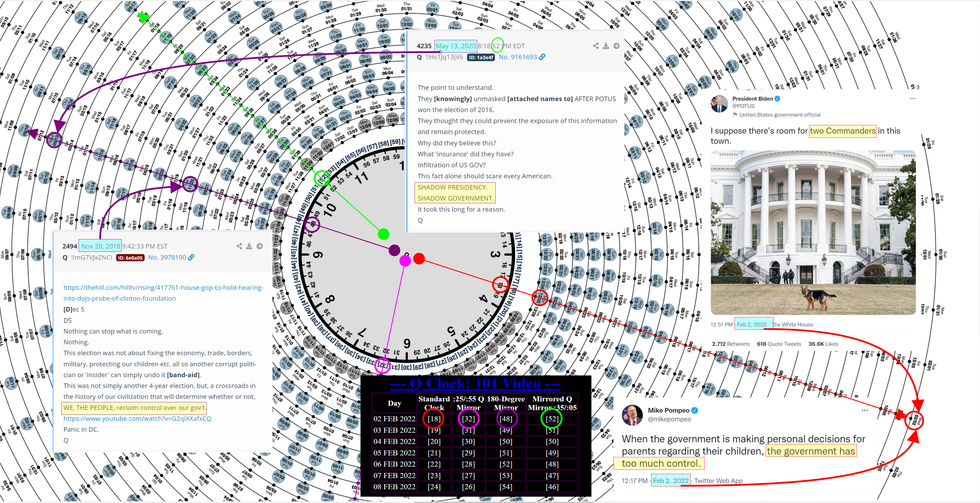This screenshot has width=980, height=503.
Task: Open President Biden's profile avatar
Action: [719, 104]
